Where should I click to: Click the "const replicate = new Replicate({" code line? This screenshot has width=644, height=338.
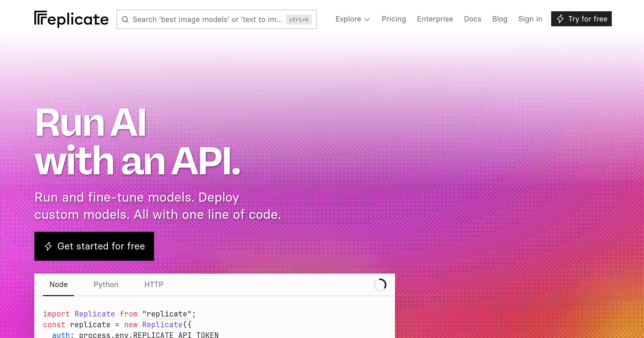click(117, 325)
